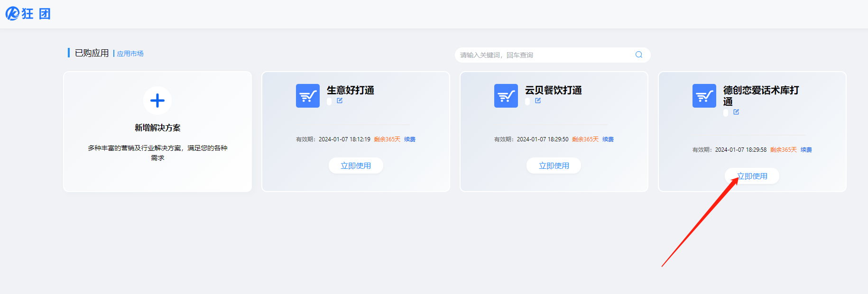This screenshot has width=868, height=294.
Task: Click the shopping cart icon of 德创恋爱话术库打通
Action: click(x=704, y=96)
